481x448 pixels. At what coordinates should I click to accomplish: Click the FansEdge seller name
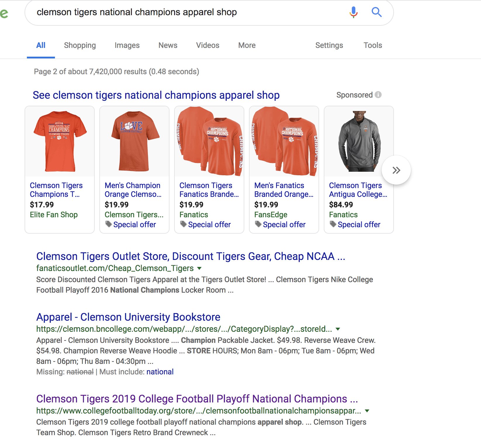(271, 215)
